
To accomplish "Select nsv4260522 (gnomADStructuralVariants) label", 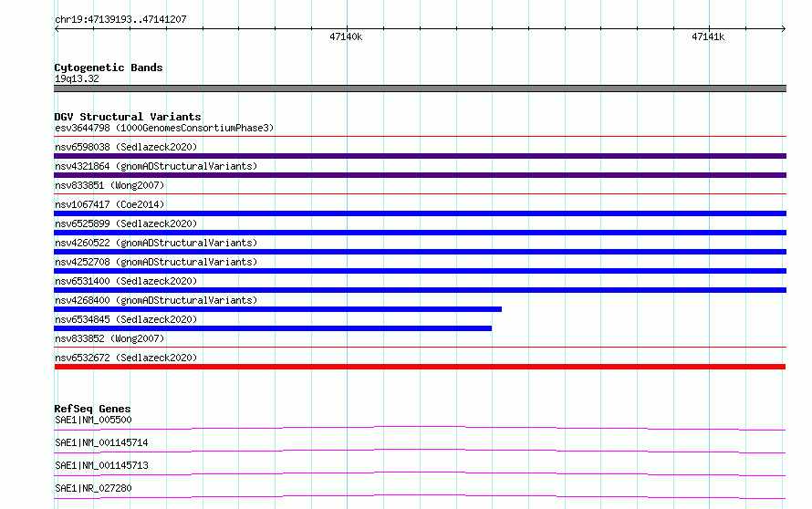I will (x=156, y=243).
